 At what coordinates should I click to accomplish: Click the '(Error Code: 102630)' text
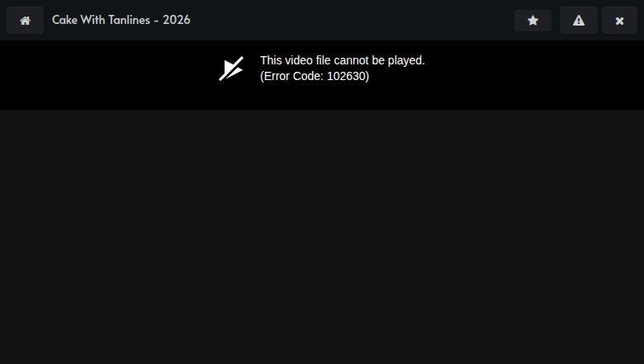pos(315,76)
